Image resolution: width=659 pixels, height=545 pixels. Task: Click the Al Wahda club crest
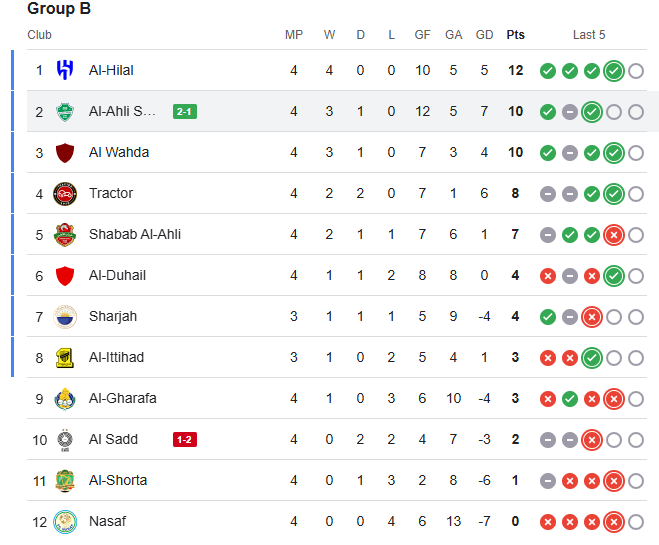65,153
